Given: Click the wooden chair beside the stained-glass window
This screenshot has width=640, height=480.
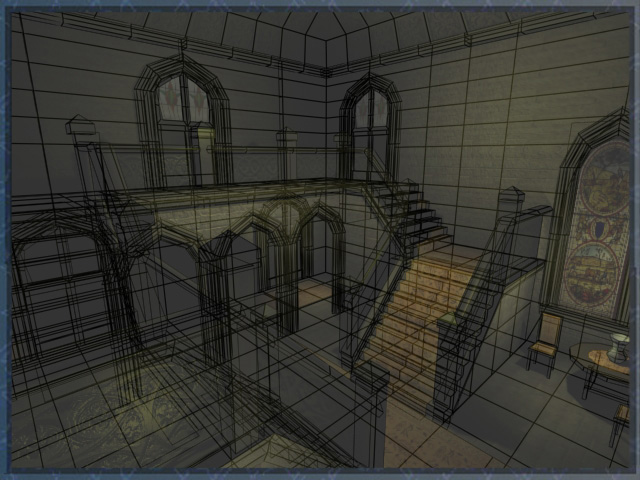Looking at the screenshot, I should [545, 344].
